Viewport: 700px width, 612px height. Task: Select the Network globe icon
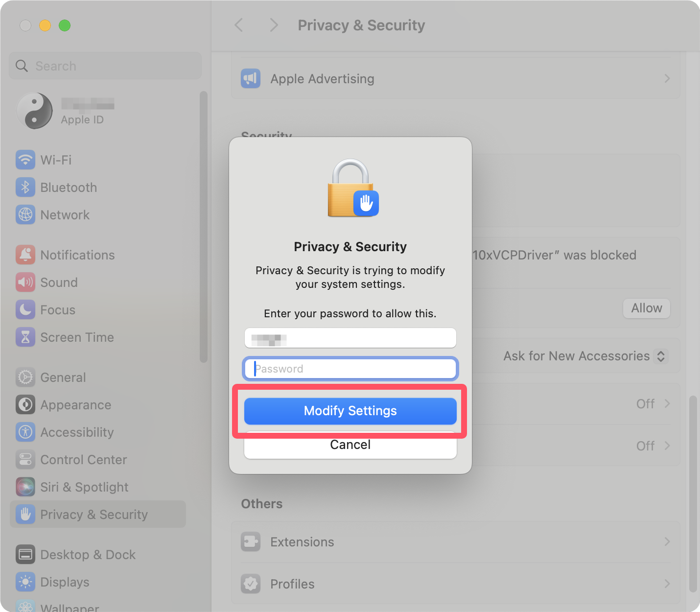pyautogui.click(x=25, y=215)
